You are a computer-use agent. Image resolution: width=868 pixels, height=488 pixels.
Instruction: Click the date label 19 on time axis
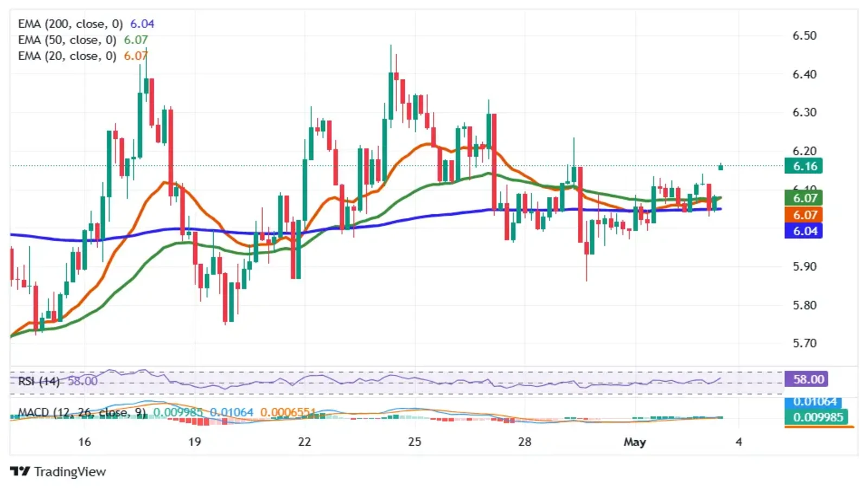[194, 442]
